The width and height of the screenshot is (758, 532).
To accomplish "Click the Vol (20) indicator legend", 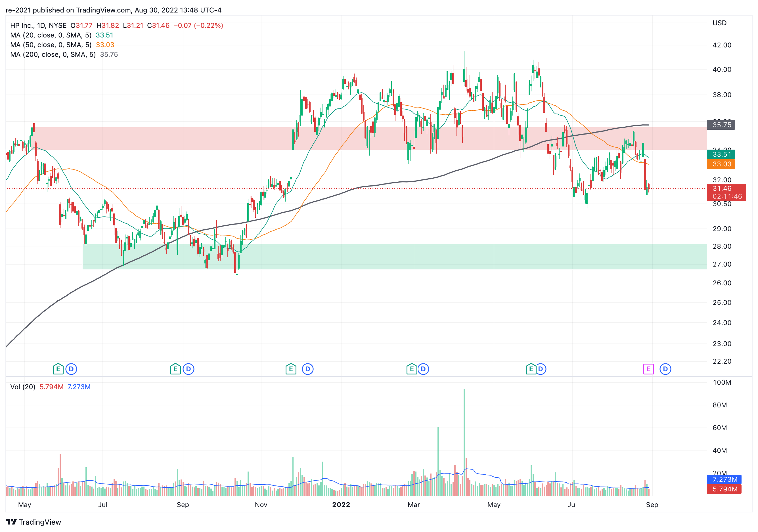I will click(x=23, y=387).
